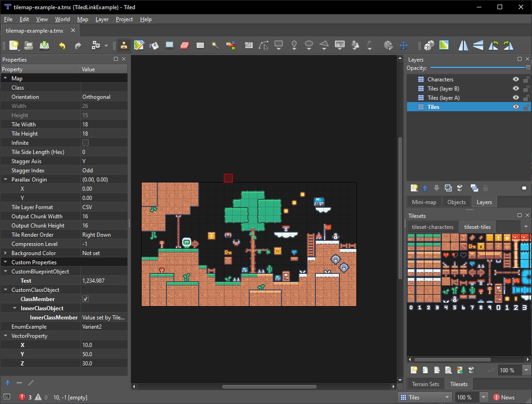Select the World tool move arrows icon
Screen dimensions: 532x404
(x=403, y=45)
